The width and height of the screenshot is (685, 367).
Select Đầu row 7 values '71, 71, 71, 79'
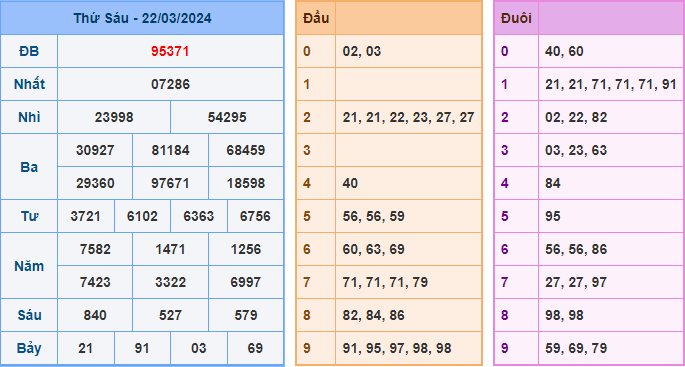click(385, 282)
